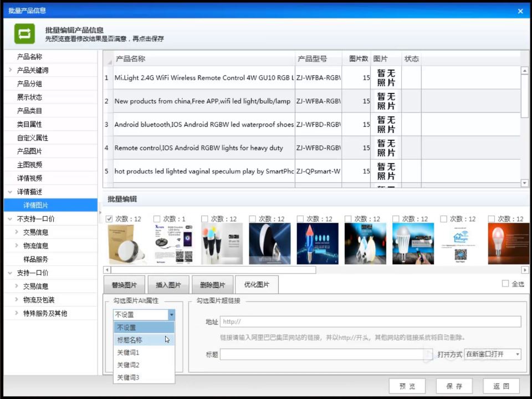Click the 预览 preview button

pos(407,386)
